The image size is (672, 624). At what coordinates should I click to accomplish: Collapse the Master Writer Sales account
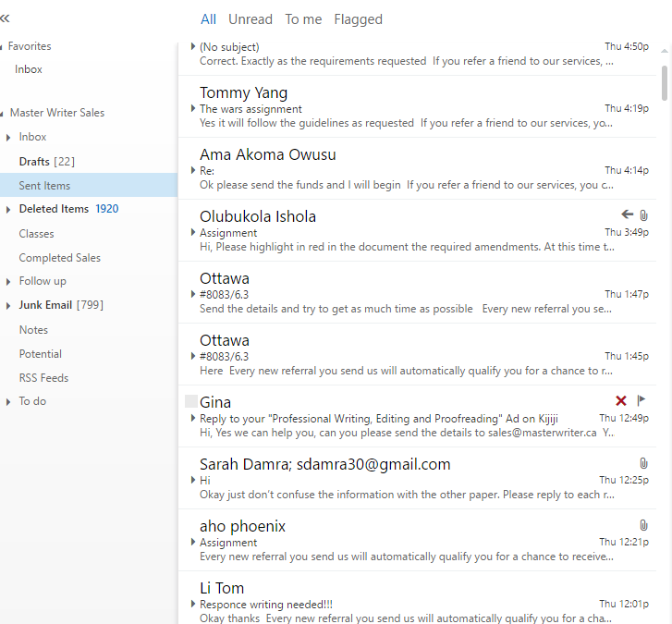coord(2,114)
